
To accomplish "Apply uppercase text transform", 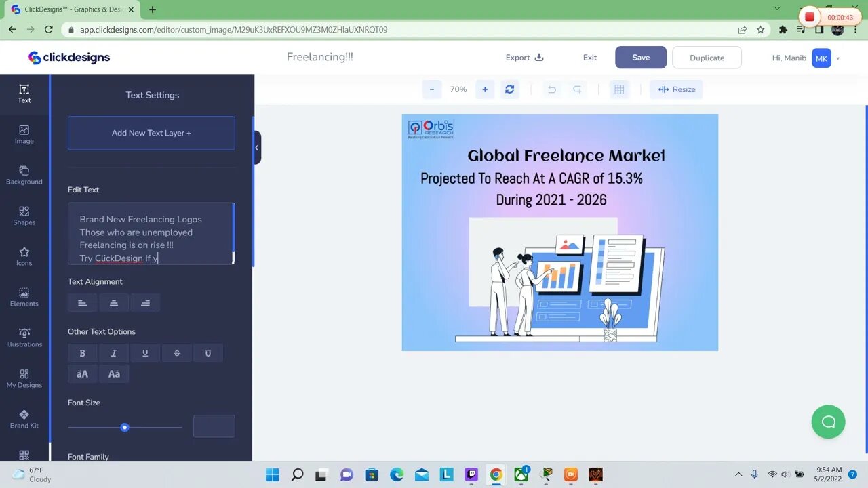I will coord(82,374).
